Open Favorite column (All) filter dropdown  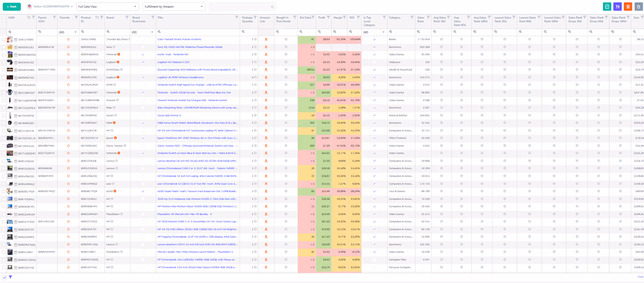pyautogui.click(x=68, y=32)
